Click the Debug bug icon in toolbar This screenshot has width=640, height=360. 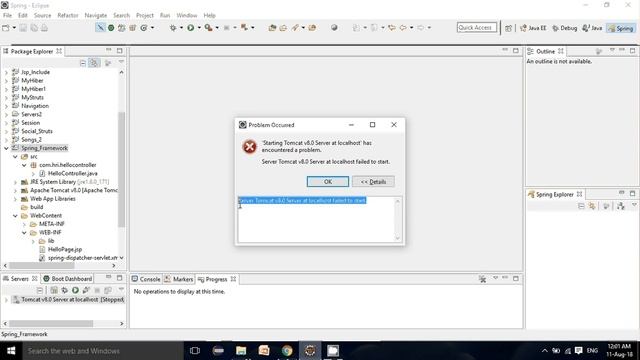[x=173, y=28]
